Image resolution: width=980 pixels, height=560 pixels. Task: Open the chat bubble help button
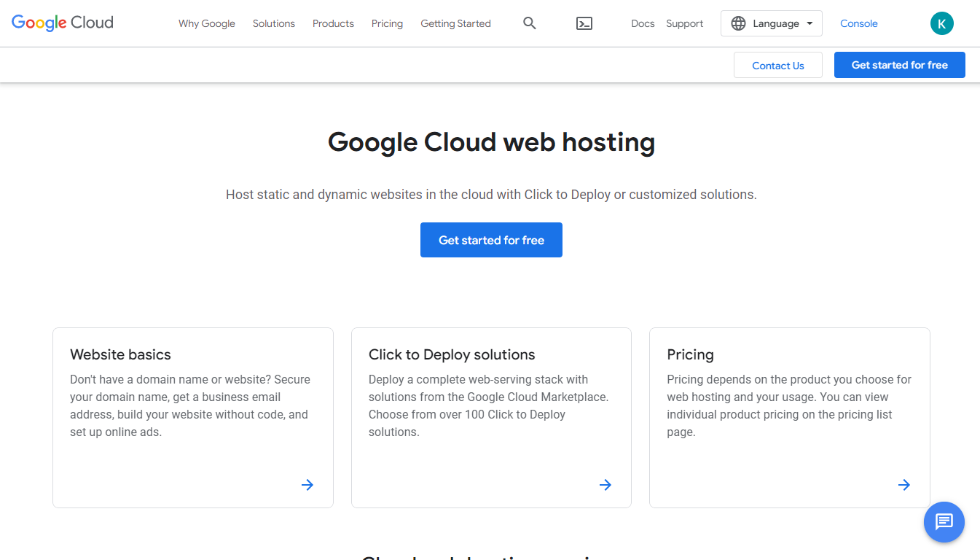pos(944,522)
